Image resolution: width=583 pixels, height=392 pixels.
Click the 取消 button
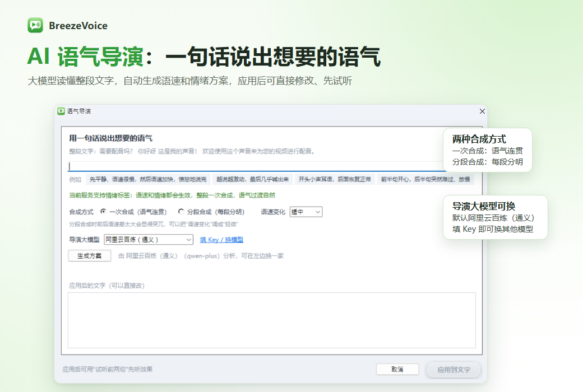click(x=397, y=370)
